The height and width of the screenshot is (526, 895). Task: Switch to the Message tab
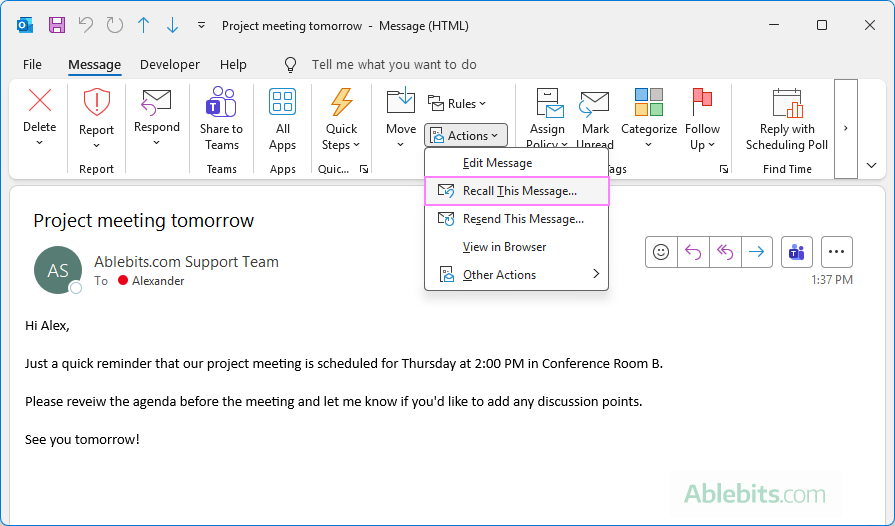[x=94, y=64]
